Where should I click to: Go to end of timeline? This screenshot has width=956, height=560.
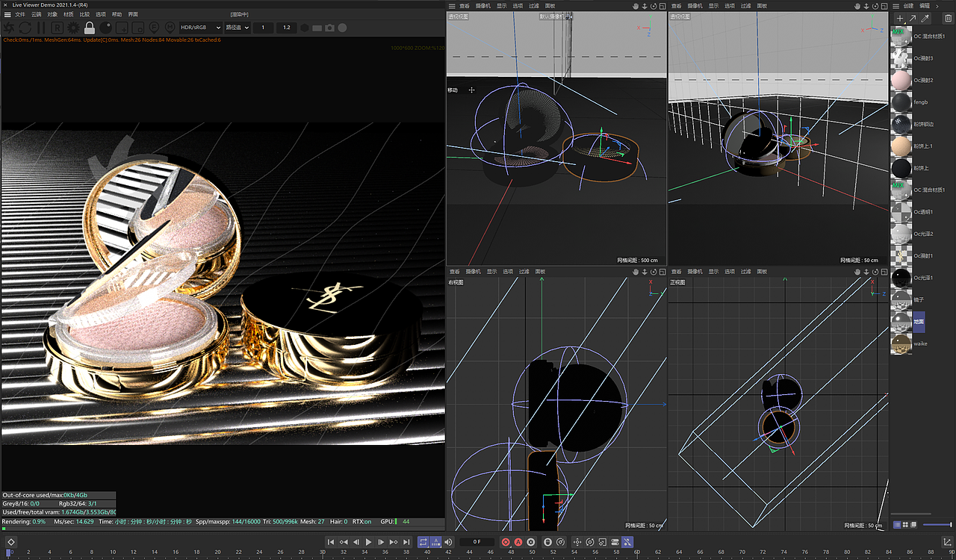click(x=406, y=541)
